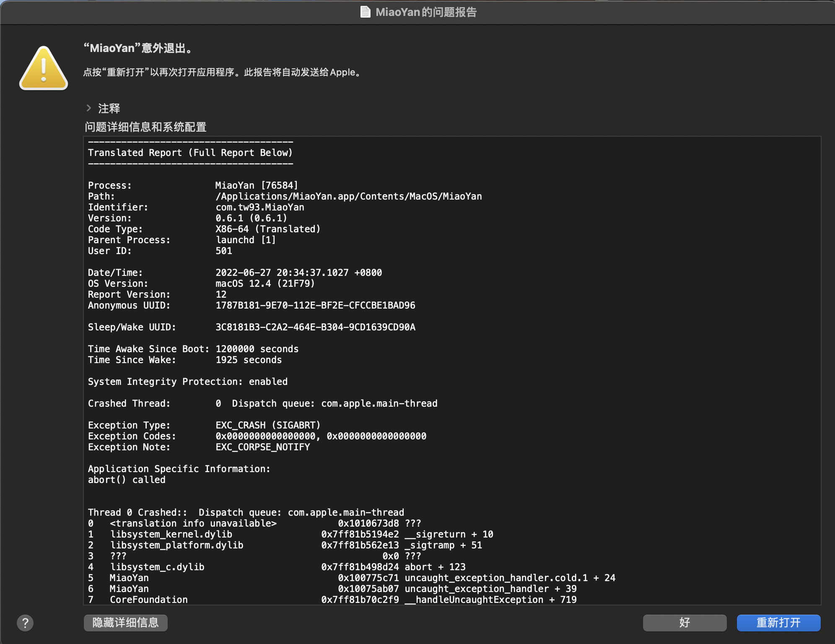The image size is (835, 644).
Task: Click the Exception Note EXC_CORPSE_NOTIFY line
Action: point(199,447)
